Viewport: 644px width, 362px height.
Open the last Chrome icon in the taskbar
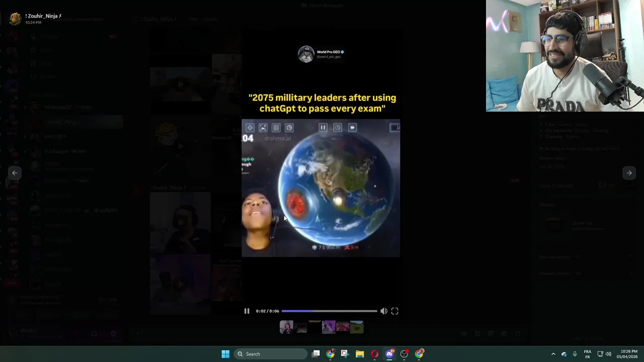tap(419, 354)
